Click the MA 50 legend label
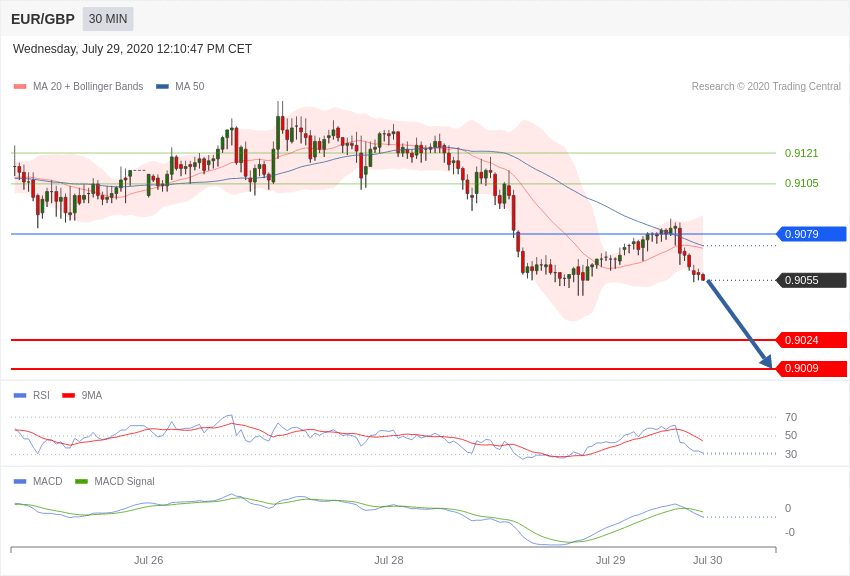Image resolution: width=850 pixels, height=576 pixels. click(190, 86)
